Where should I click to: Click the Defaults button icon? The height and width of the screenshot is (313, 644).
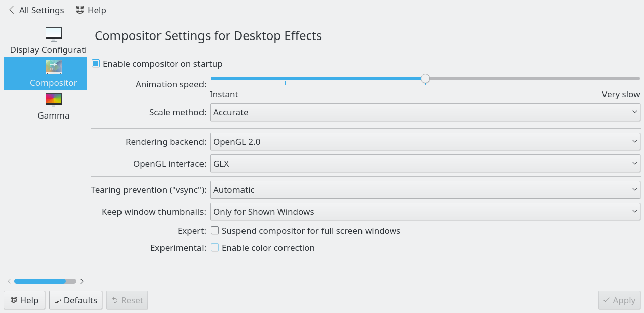click(58, 300)
